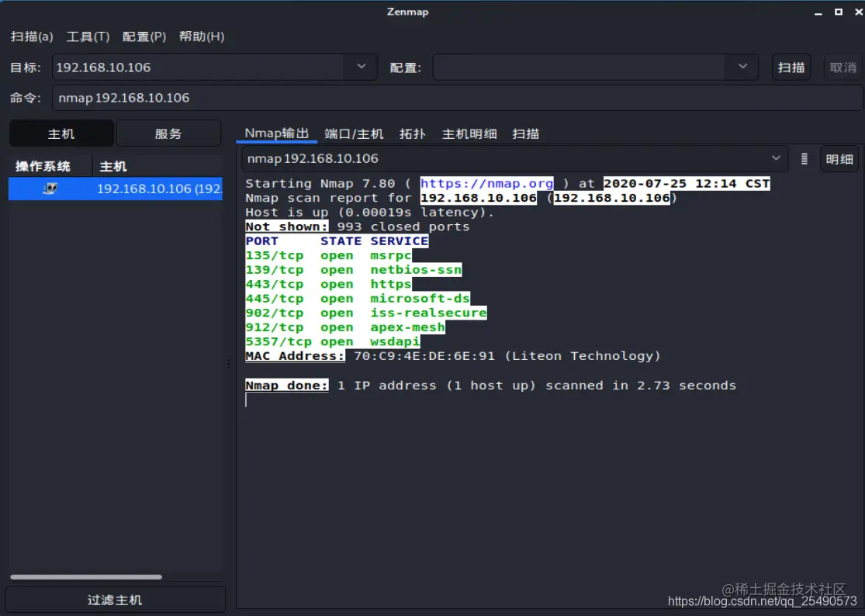Click the 取消 cancel button
The width and height of the screenshot is (865, 616).
click(843, 67)
